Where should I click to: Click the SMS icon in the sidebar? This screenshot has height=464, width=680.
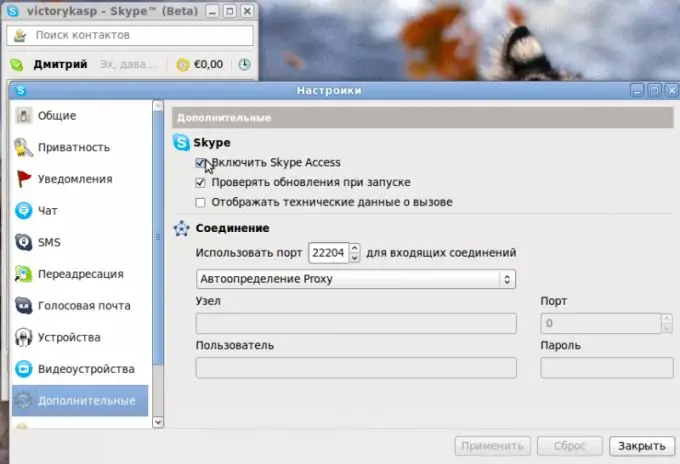coord(23,242)
